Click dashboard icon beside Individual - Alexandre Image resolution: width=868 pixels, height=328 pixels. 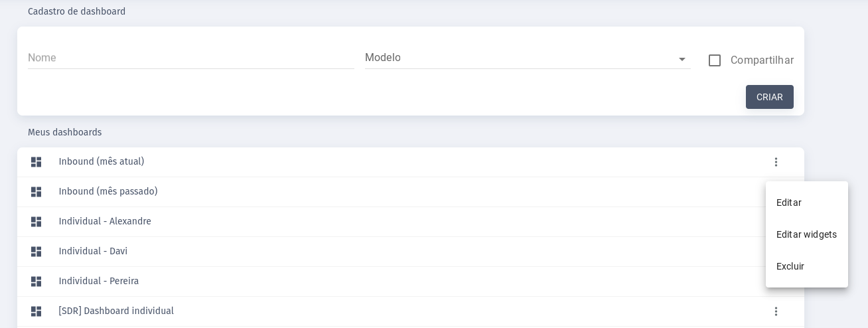click(36, 222)
